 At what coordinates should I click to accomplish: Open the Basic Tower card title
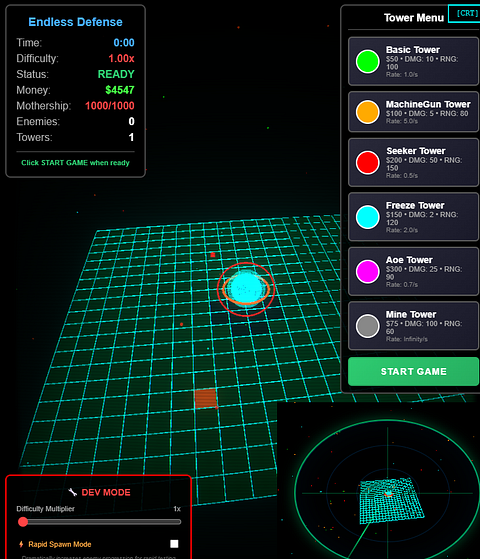[x=413, y=50]
